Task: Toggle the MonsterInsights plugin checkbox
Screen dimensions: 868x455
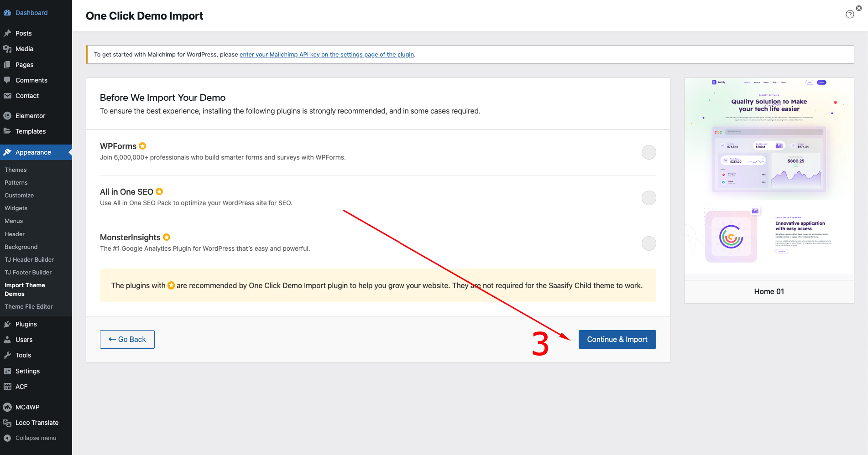Action: pyautogui.click(x=648, y=243)
